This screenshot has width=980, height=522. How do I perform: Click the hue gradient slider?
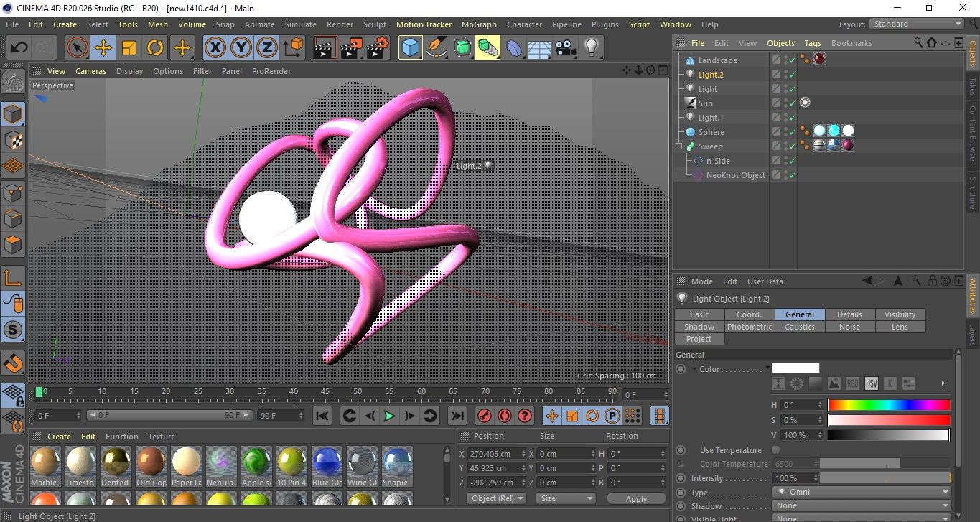pyautogui.click(x=889, y=405)
